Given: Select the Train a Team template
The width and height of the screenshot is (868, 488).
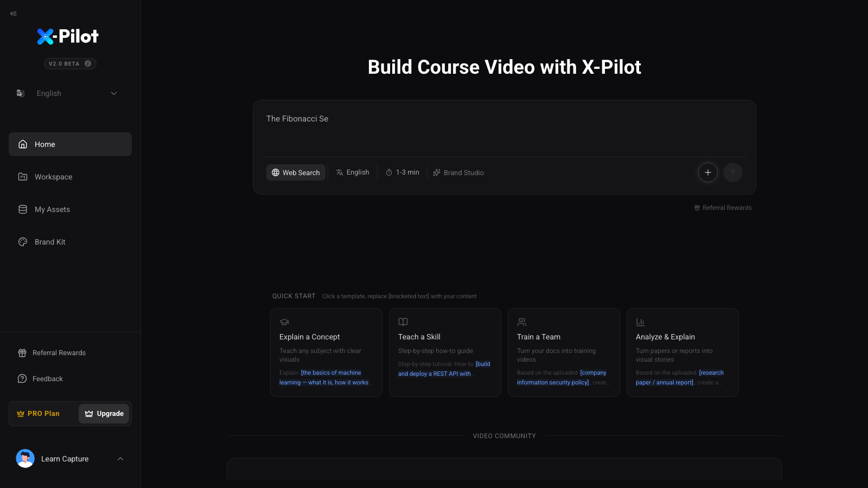Looking at the screenshot, I should [x=564, y=352].
